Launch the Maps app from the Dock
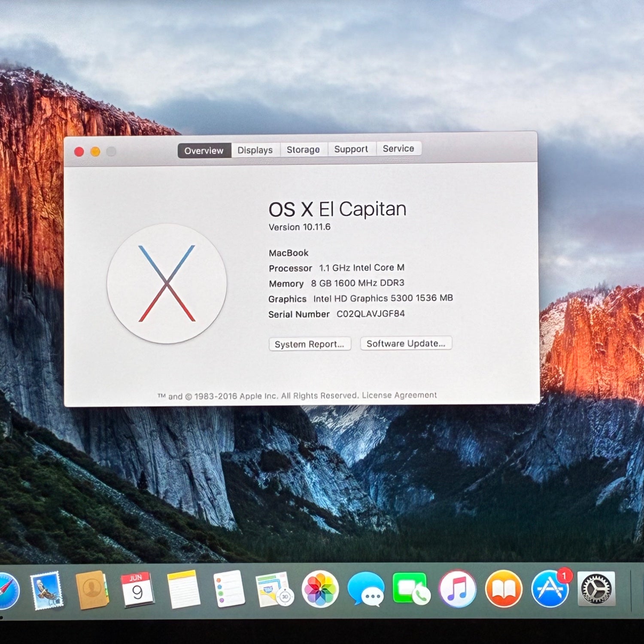 pos(275,589)
